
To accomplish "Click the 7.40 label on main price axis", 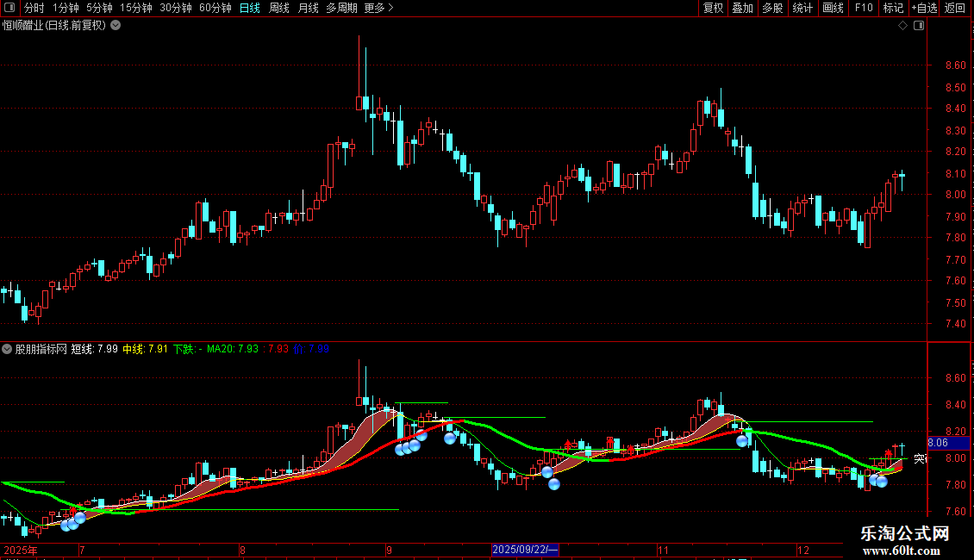I will 955,323.
